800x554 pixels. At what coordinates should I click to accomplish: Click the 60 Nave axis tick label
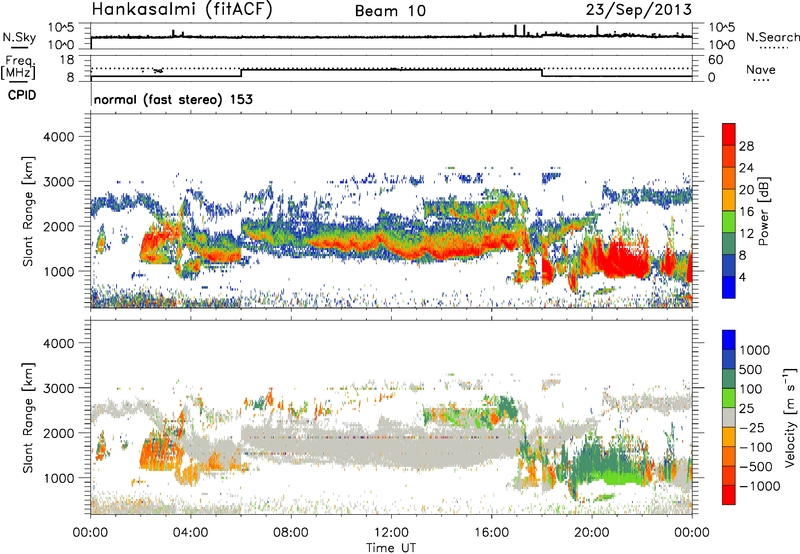click(715, 60)
